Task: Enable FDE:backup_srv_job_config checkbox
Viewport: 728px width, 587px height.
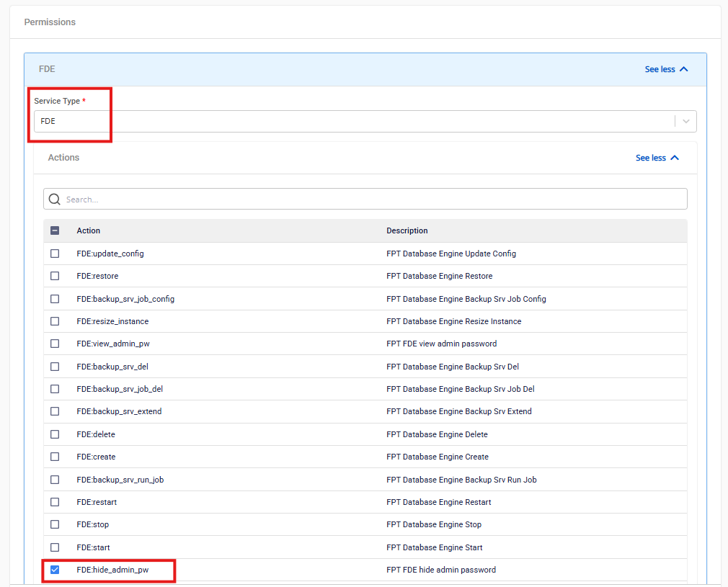Action: (x=55, y=299)
